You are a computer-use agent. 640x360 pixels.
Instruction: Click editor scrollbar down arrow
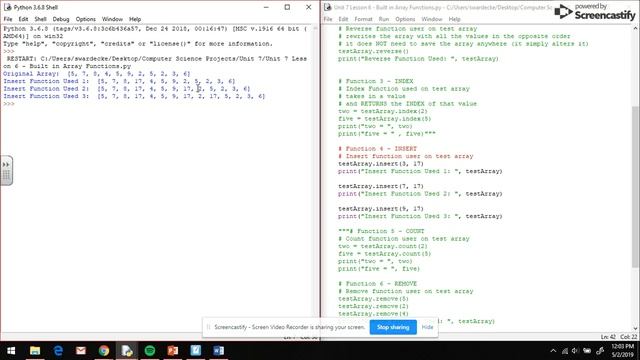coord(636,328)
